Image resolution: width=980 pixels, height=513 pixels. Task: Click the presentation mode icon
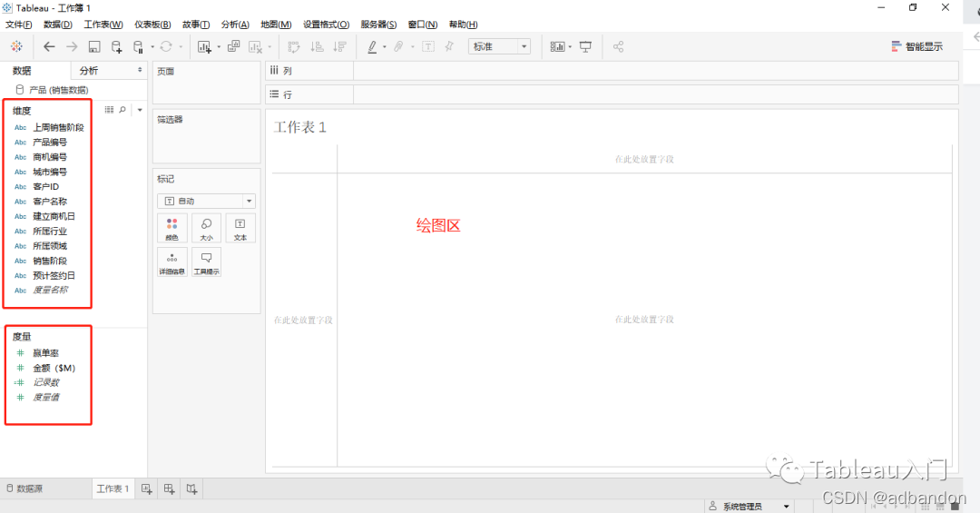point(585,46)
